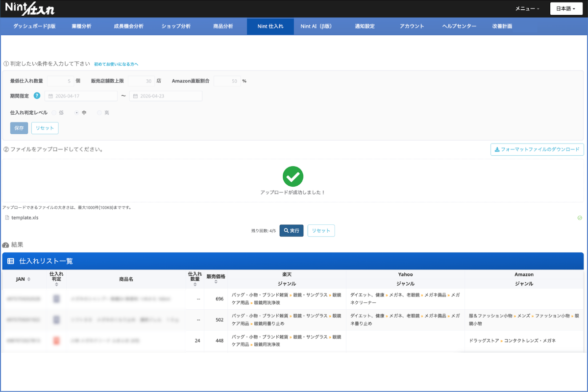588x392 pixels.
Task: Click the small green status icon for template.xls
Action: [580, 218]
